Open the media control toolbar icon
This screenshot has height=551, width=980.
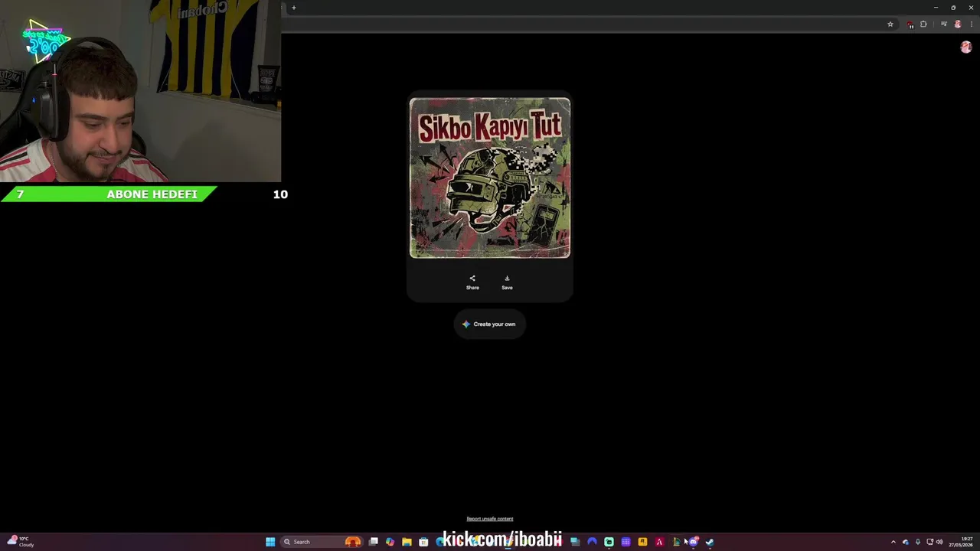pyautogui.click(x=944, y=24)
